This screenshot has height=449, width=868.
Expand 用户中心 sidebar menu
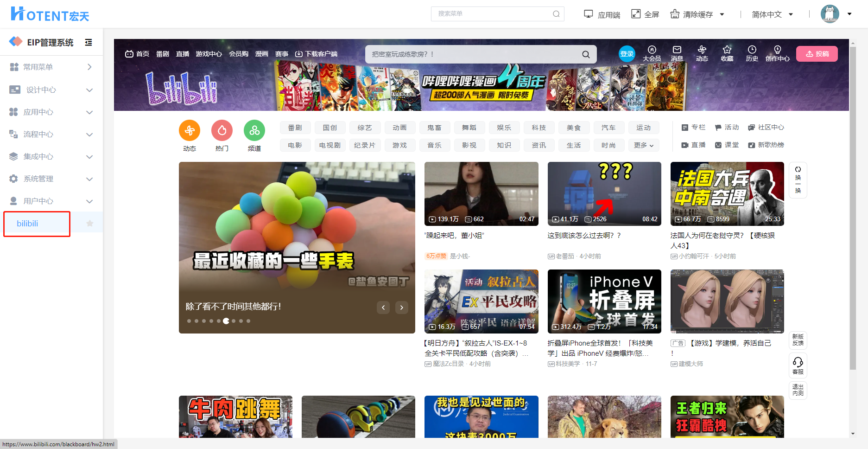pyautogui.click(x=51, y=201)
